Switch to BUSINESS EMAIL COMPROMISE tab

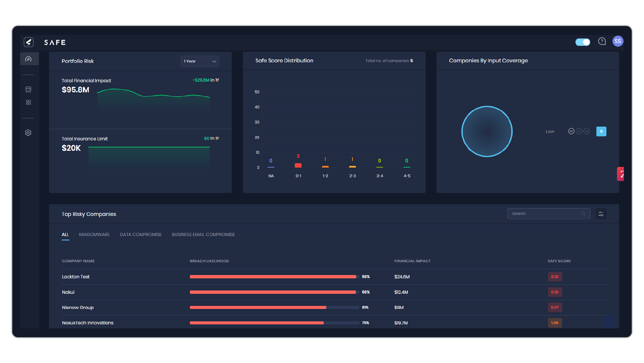pos(203,234)
